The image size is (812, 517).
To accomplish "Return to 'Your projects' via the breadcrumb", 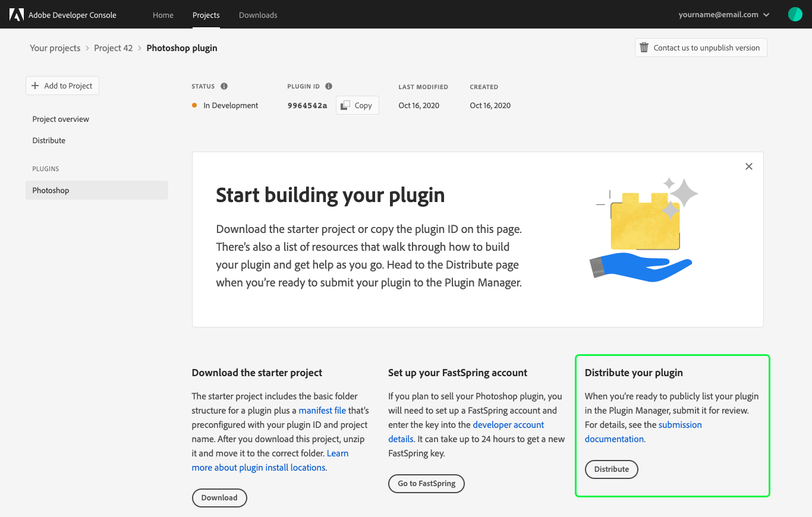I will [55, 48].
